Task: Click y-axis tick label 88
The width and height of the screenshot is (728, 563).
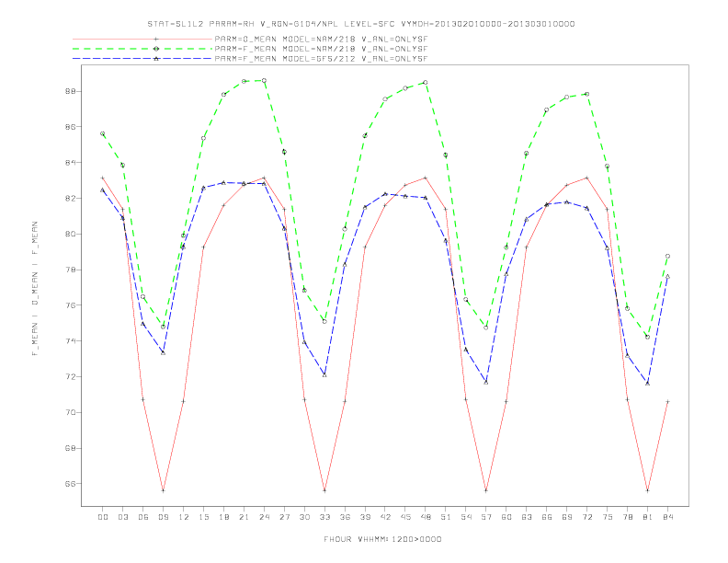Action: point(71,91)
